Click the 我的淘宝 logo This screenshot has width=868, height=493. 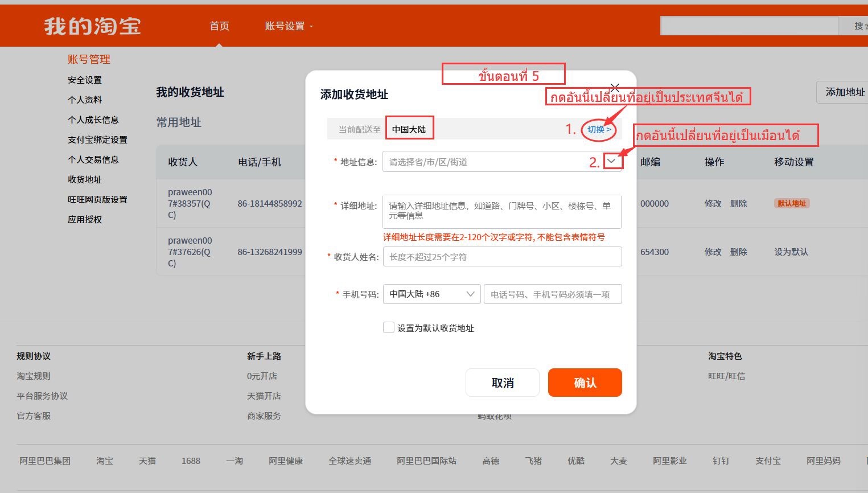click(92, 26)
